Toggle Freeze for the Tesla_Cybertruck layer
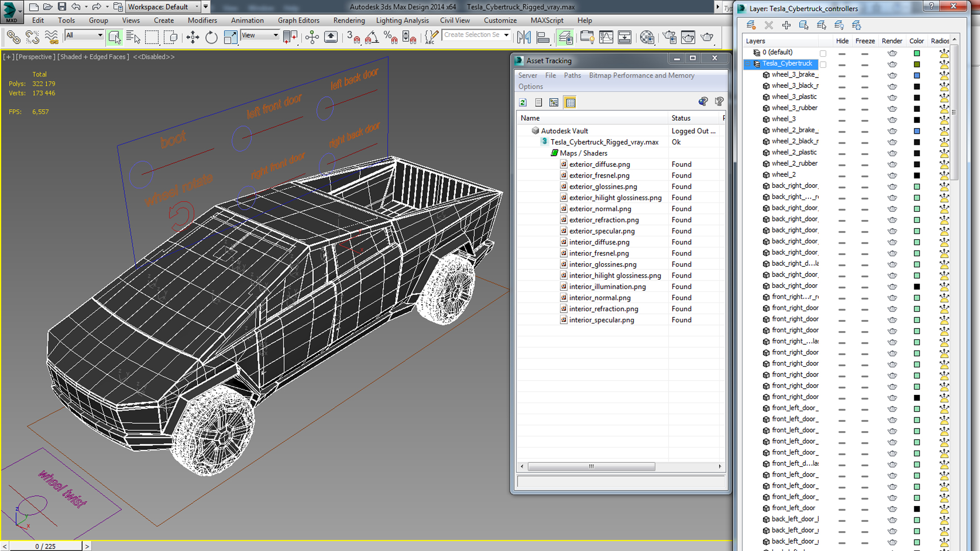The image size is (980, 551). [864, 64]
